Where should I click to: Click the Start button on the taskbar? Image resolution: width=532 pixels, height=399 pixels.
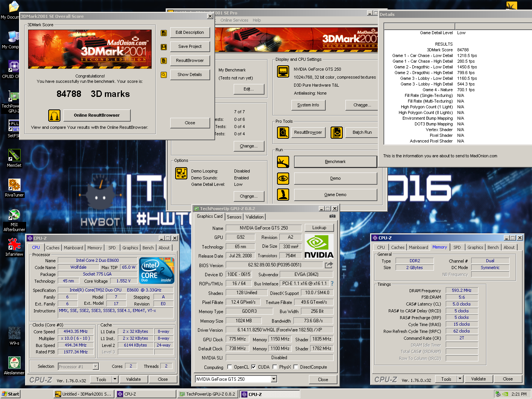[10, 394]
